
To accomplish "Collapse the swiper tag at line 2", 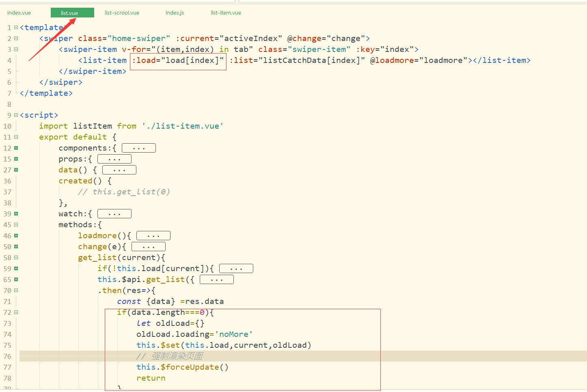I will pos(16,39).
